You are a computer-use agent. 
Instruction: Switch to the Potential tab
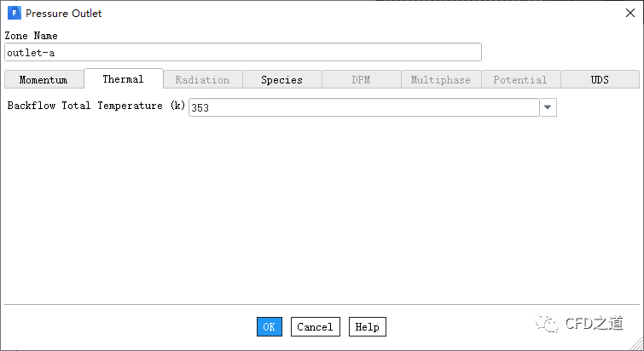(x=519, y=80)
